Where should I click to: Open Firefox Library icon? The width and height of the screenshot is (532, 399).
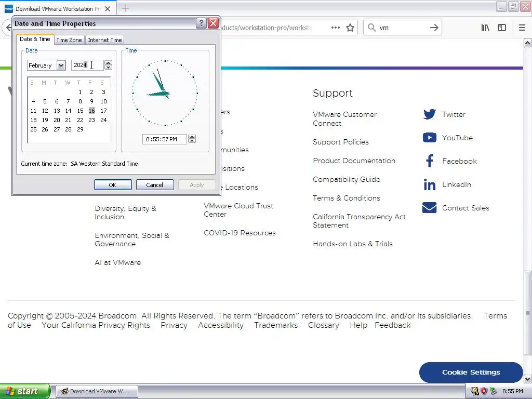coord(485,28)
